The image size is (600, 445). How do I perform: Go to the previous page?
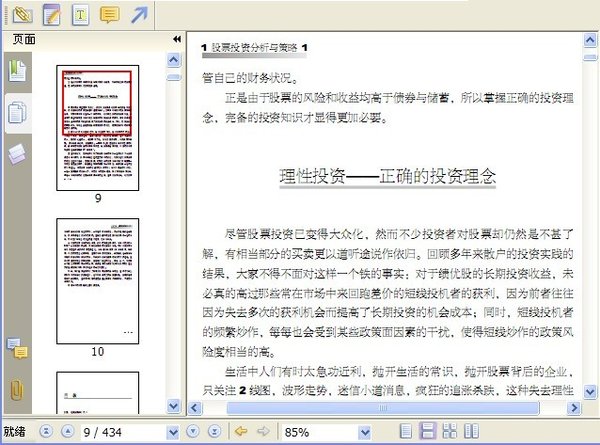pyautogui.click(x=68, y=432)
